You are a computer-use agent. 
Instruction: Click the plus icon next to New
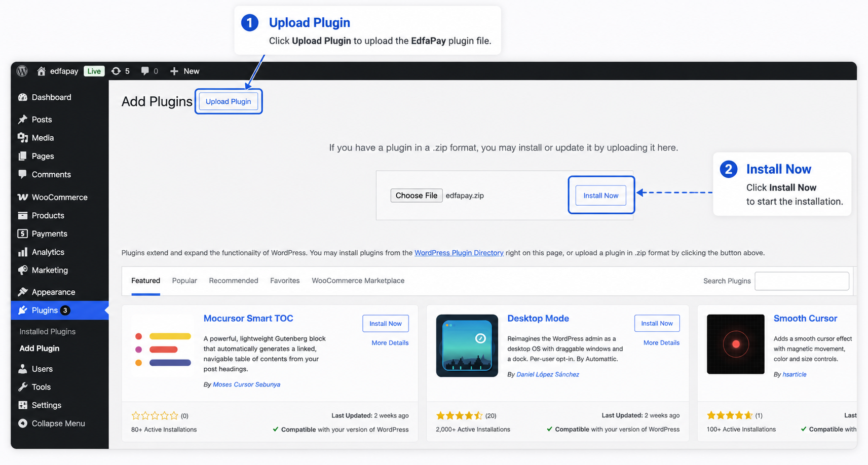(174, 71)
